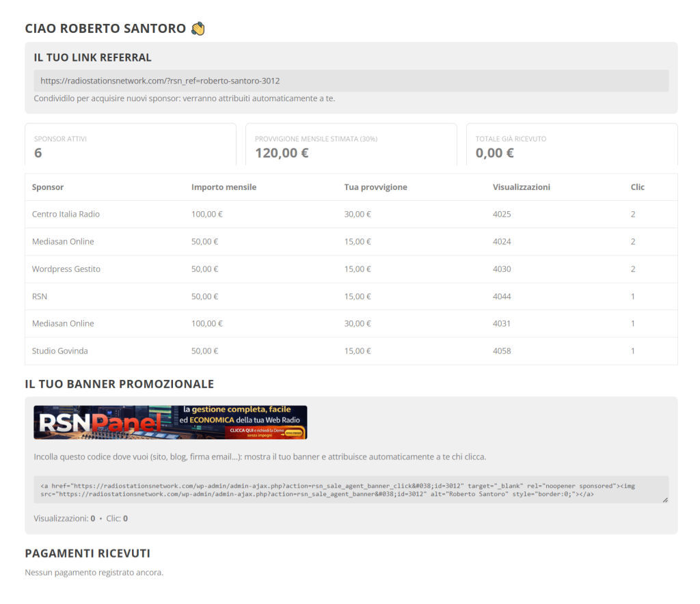Viewport: 700px width, 604px height.
Task: Click the Sponsor Attivi card label
Action: coord(60,139)
